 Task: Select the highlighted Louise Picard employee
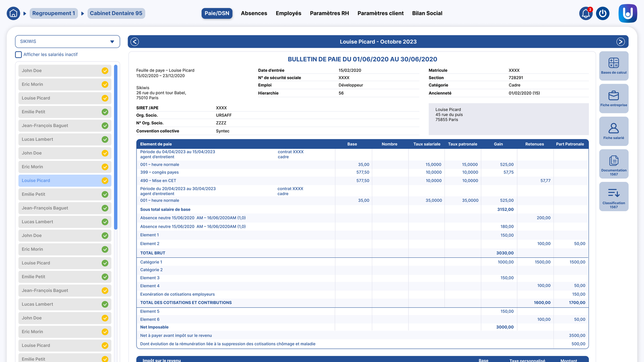pyautogui.click(x=65, y=181)
